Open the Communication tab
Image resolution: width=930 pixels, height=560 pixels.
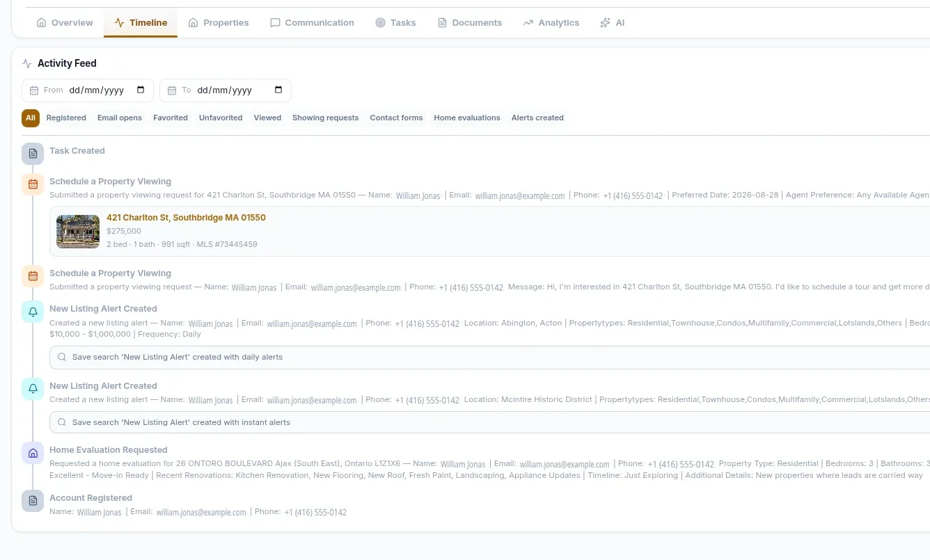(x=312, y=23)
